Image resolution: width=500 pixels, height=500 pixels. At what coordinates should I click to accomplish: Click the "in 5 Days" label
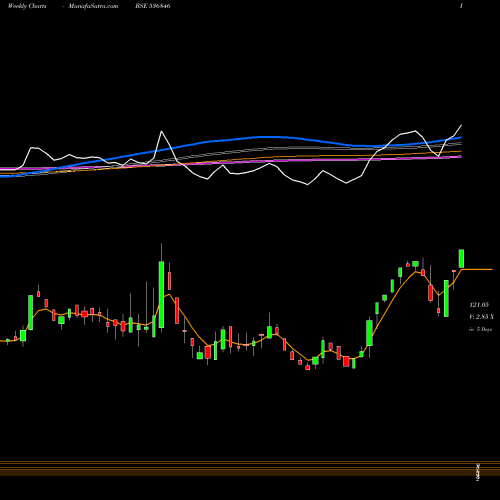point(480,329)
